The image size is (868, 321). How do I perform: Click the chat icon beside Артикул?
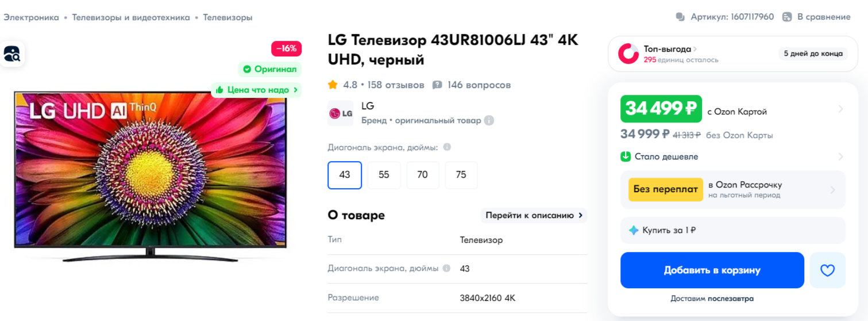[681, 17]
